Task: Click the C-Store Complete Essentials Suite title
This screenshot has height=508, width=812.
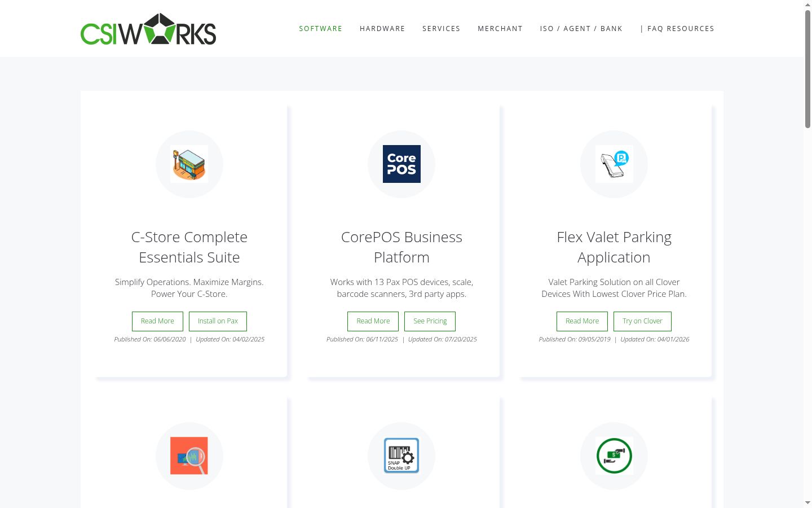Action: pyautogui.click(x=189, y=247)
